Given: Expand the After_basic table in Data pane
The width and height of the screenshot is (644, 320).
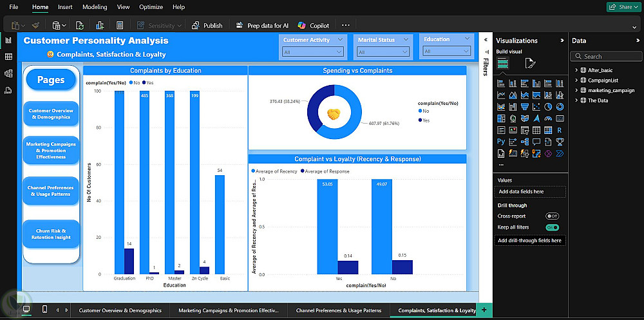Looking at the screenshot, I should point(576,70).
